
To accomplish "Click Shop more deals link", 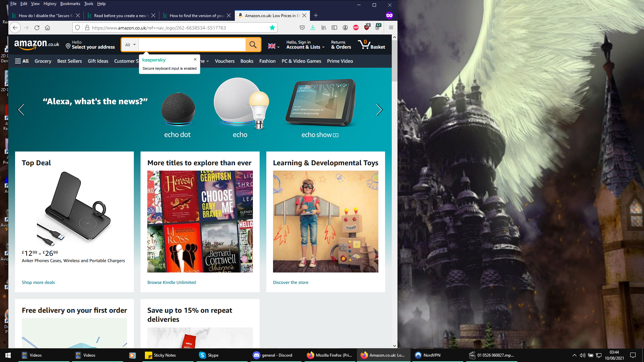I will [38, 283].
